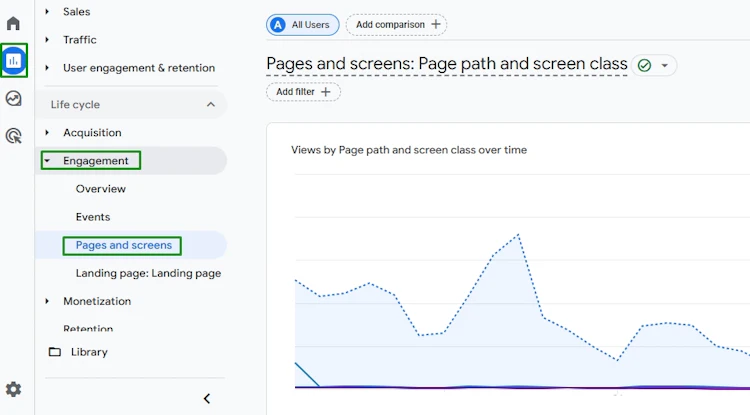Viewport: 750px width, 415px height.
Task: Open Admin settings gear icon
Action: [13, 389]
